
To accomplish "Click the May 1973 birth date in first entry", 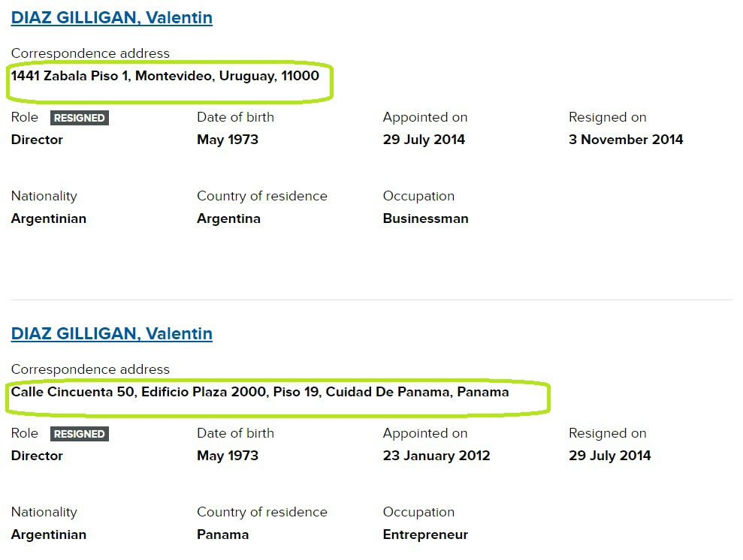I will (228, 140).
